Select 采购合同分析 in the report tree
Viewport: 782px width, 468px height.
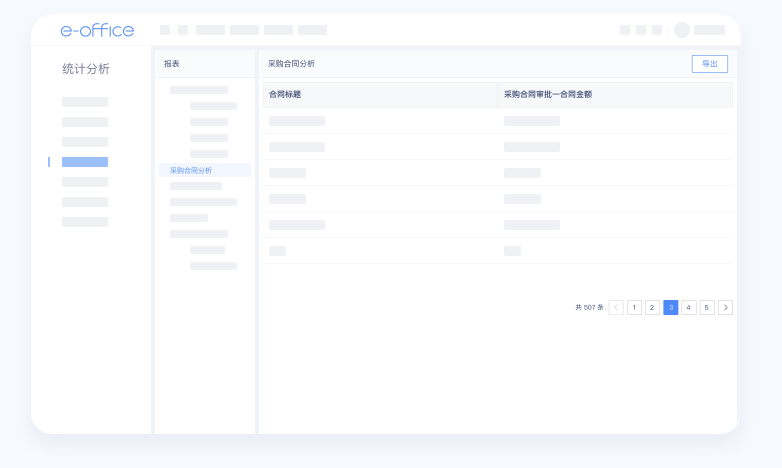[x=191, y=170]
